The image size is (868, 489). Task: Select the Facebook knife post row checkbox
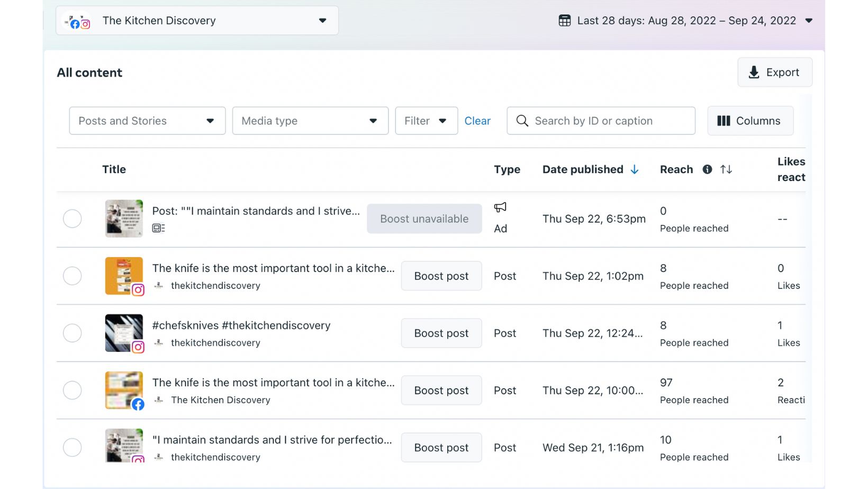tap(73, 390)
